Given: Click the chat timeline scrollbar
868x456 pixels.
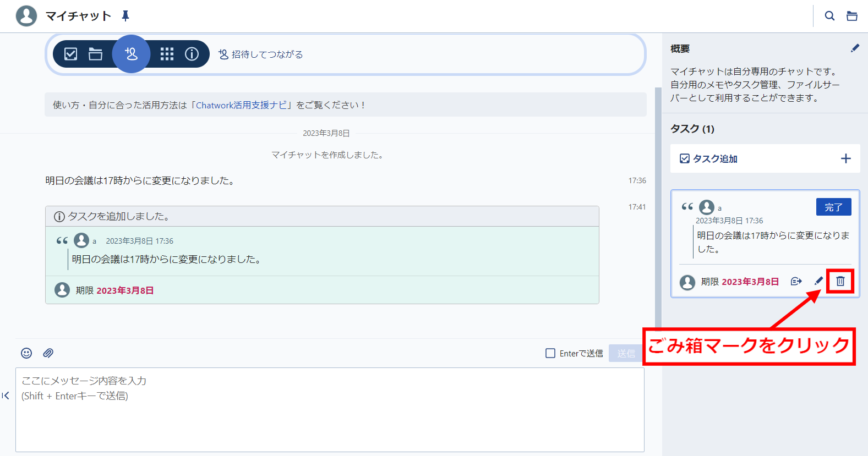Looking at the screenshot, I should point(658,209).
